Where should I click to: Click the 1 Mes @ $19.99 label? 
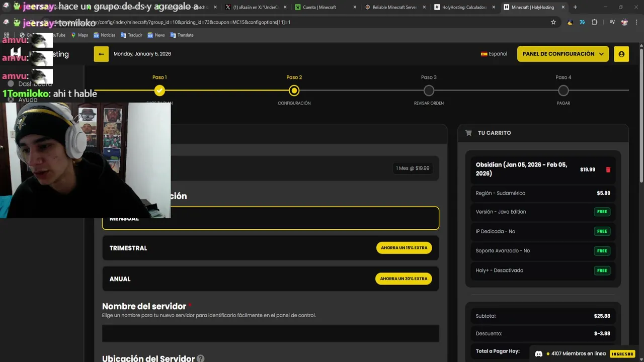pos(413,168)
